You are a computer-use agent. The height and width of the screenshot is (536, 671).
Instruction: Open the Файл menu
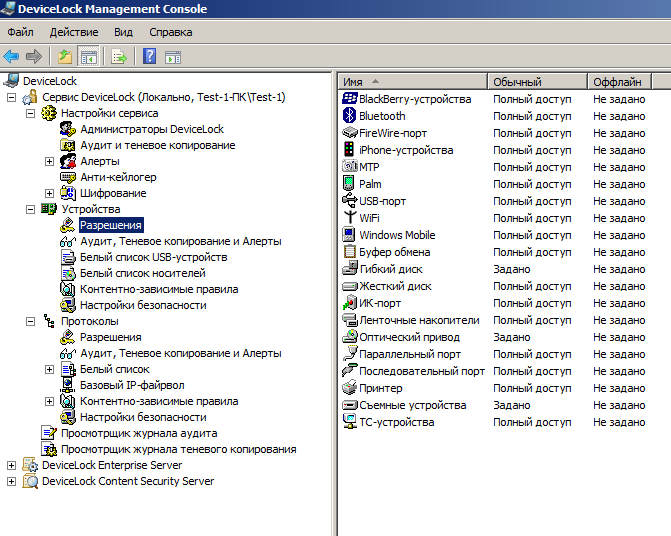[20, 32]
